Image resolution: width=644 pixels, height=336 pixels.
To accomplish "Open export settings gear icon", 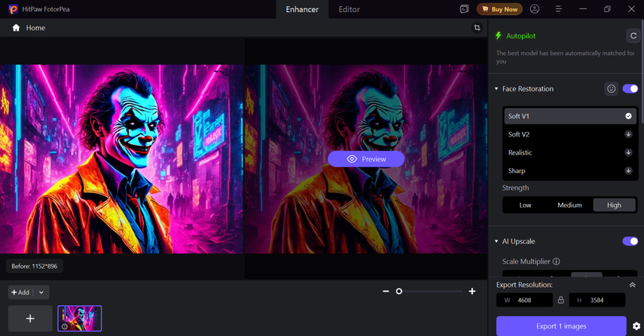I will point(636,326).
